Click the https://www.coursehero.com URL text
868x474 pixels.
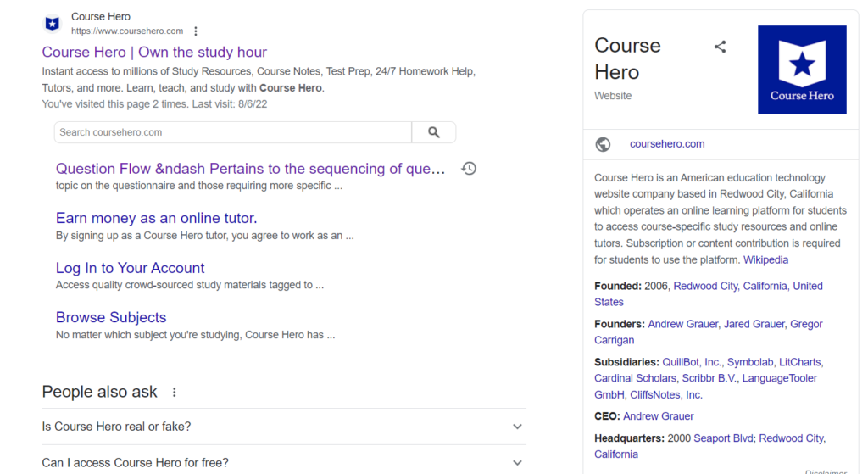127,31
